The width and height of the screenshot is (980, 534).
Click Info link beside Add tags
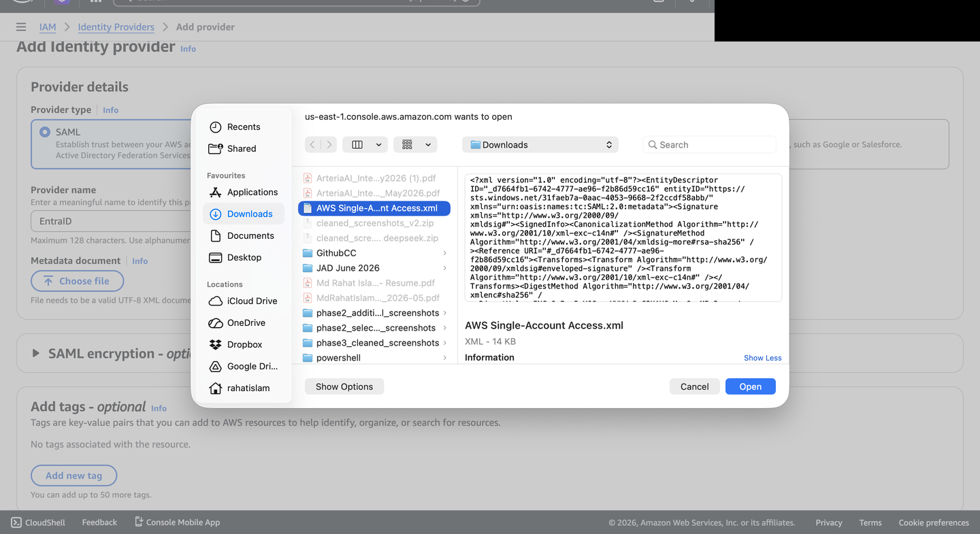(x=159, y=408)
